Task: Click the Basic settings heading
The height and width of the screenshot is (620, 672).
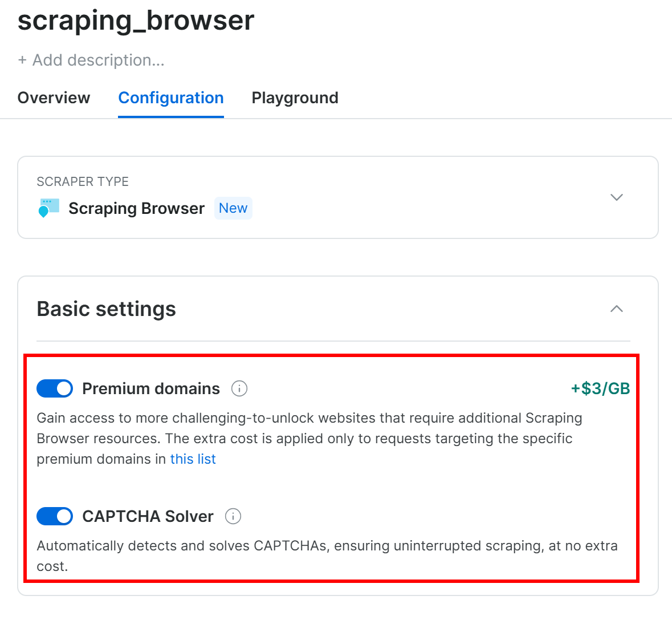Action: 106,309
